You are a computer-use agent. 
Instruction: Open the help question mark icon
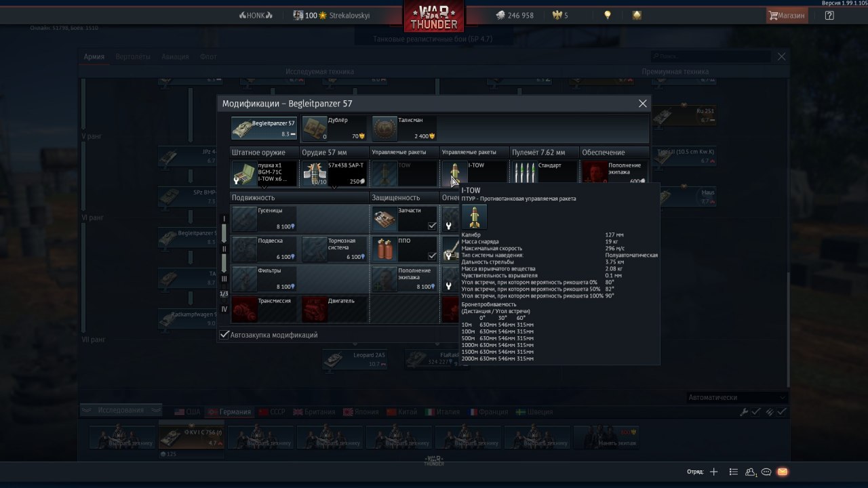point(829,15)
